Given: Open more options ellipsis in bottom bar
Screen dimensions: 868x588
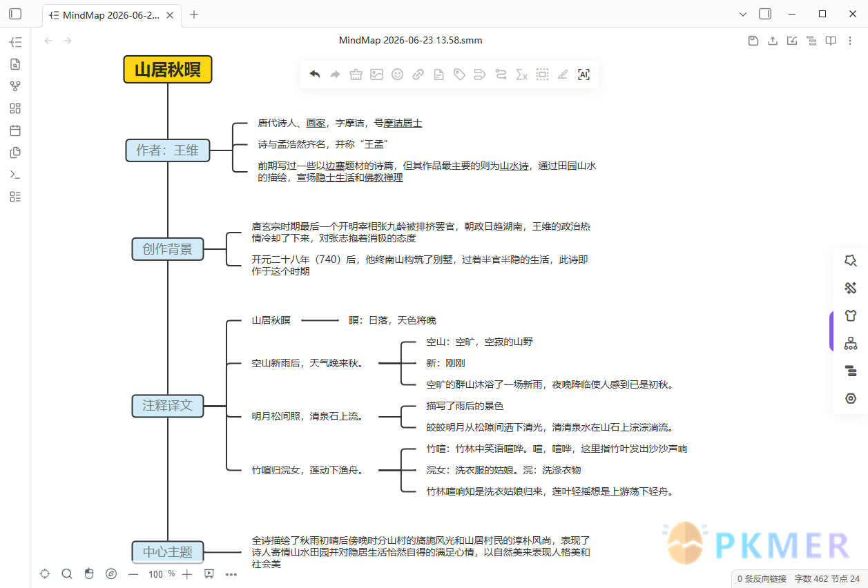Looking at the screenshot, I should (x=231, y=574).
